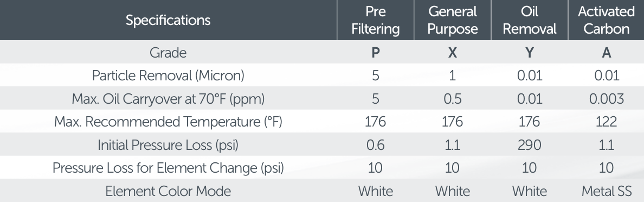This screenshot has height=202, width=644.
Task: Select the General Purpose column header
Action: (453, 20)
